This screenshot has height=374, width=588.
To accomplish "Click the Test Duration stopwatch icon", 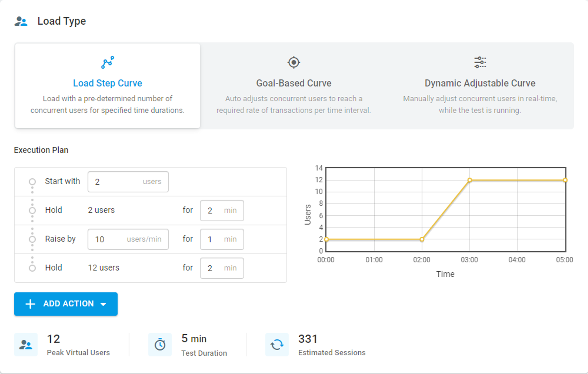I will coord(160,345).
